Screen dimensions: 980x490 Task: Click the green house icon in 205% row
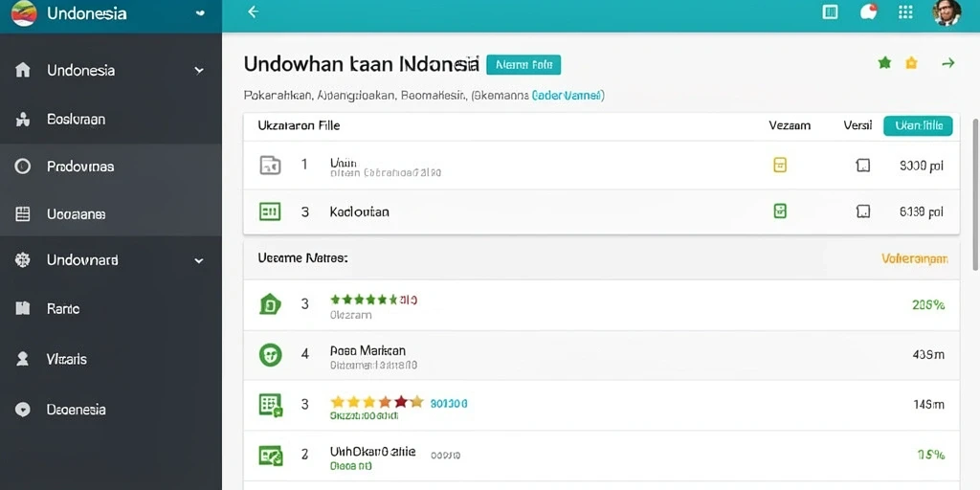pyautogui.click(x=270, y=304)
